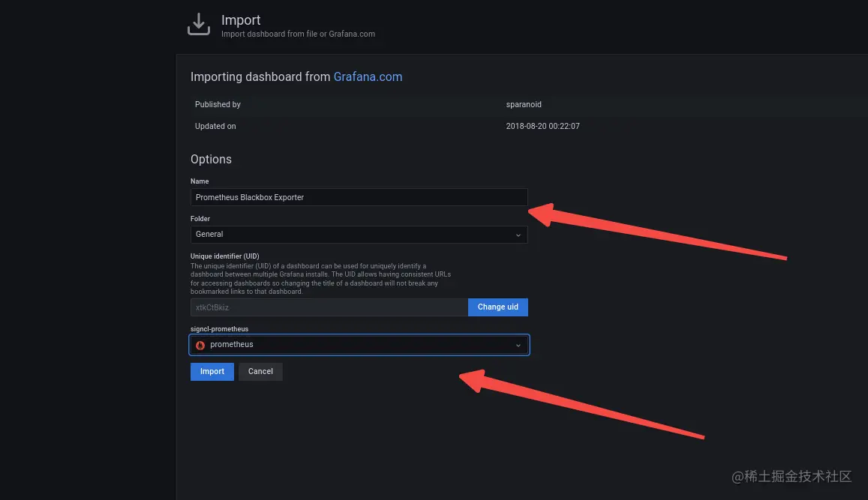The width and height of the screenshot is (868, 500).
Task: Click the signcl-prometheus label
Action: click(x=219, y=329)
